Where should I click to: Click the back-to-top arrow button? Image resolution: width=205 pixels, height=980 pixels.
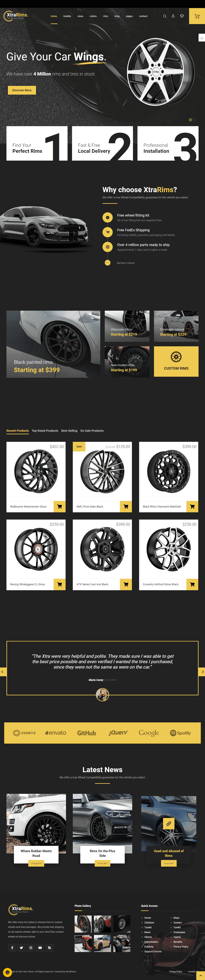[200, 975]
